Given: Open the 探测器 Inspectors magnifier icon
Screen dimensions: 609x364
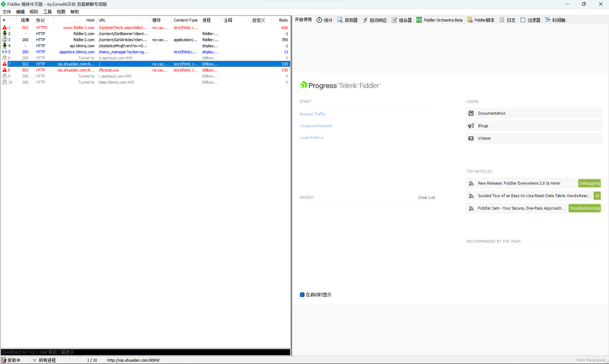Looking at the screenshot, I should click(340, 20).
